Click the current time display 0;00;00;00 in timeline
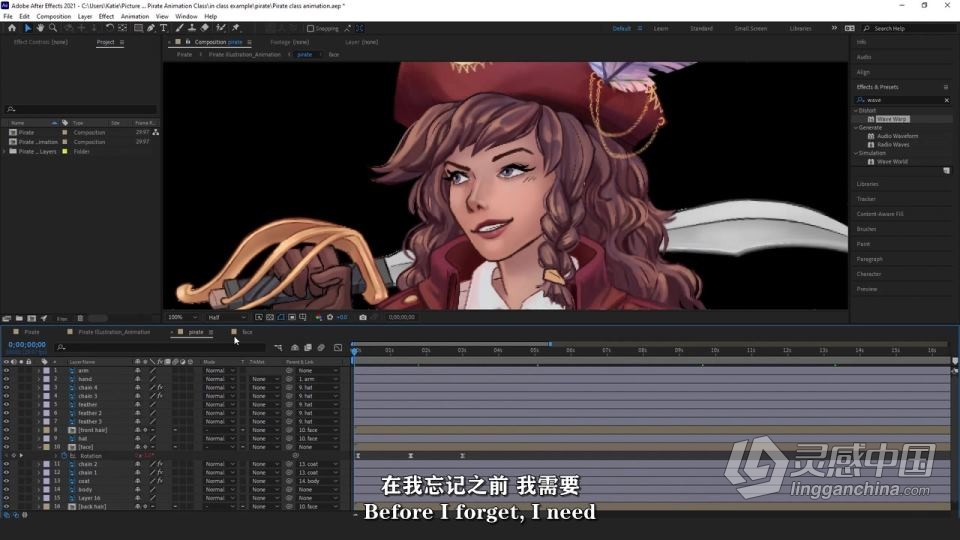 (x=27, y=345)
